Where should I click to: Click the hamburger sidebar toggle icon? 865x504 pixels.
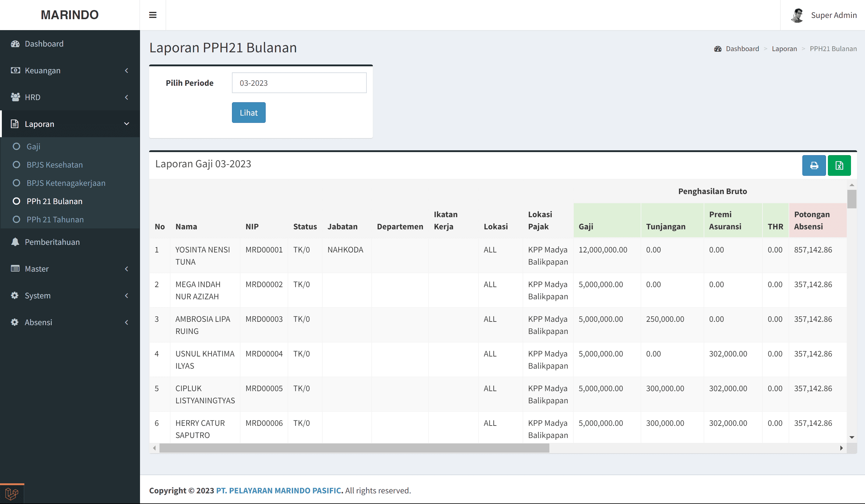[153, 15]
